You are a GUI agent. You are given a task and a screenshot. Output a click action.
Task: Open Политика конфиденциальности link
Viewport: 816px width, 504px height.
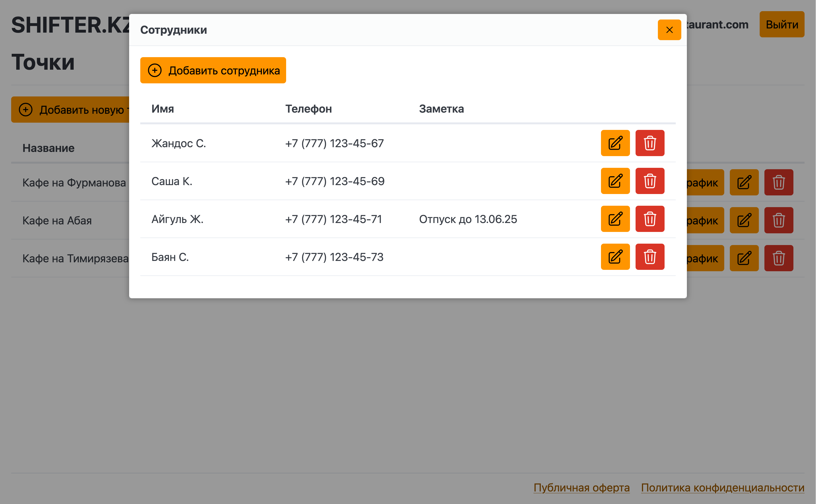[x=722, y=487]
